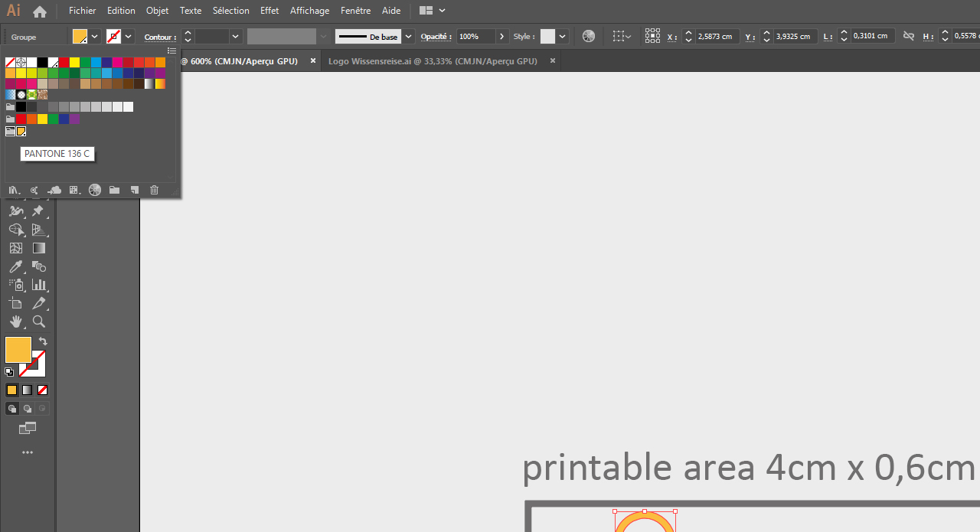Increase the Contour stroke weight stepper
Screen dimensions: 980x532
coord(188,32)
